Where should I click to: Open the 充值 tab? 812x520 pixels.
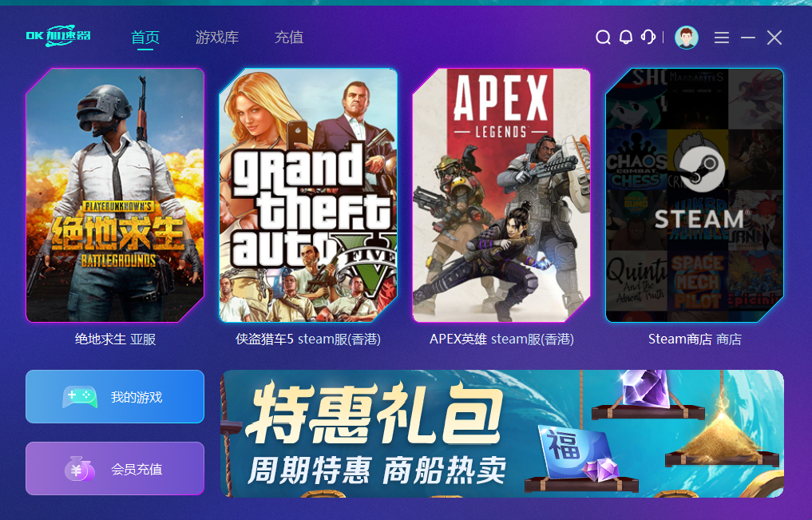289,38
